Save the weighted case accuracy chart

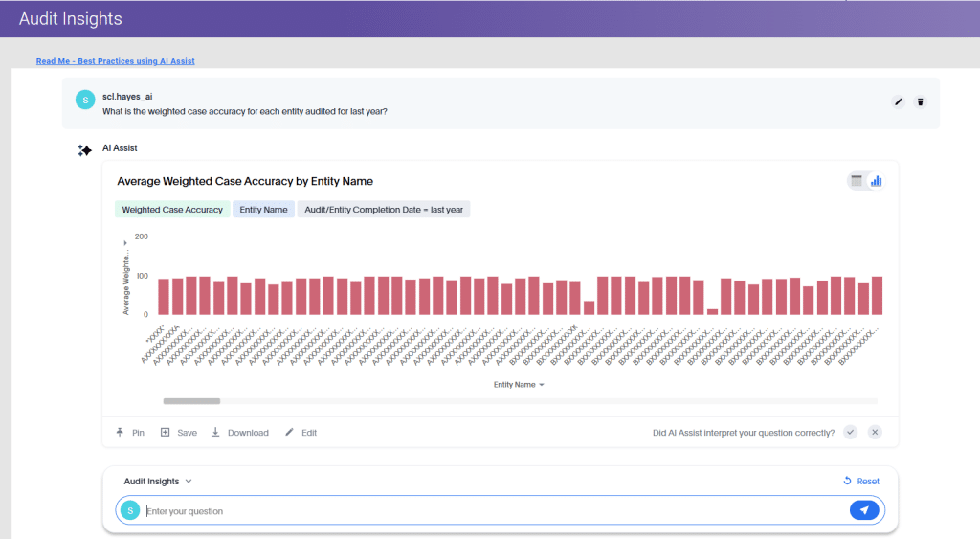[178, 433]
